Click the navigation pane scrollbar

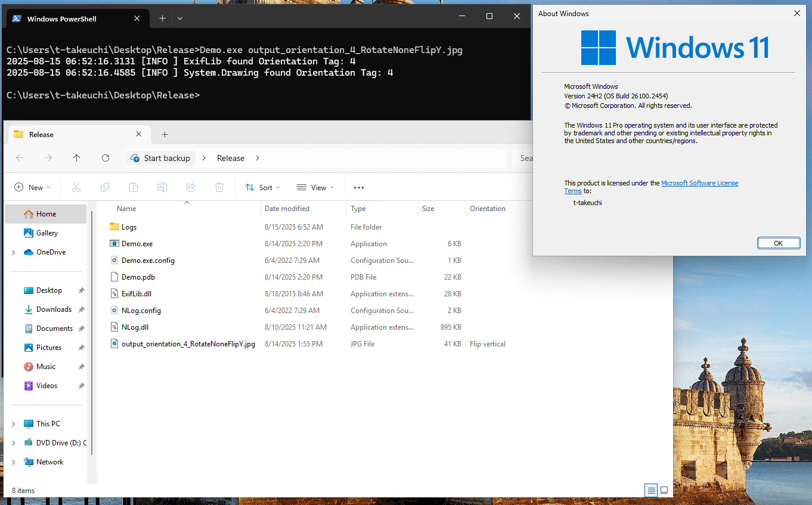coord(92,334)
